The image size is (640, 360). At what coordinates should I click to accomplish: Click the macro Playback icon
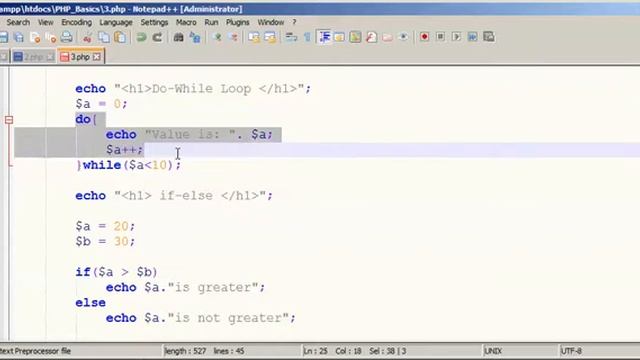click(456, 37)
